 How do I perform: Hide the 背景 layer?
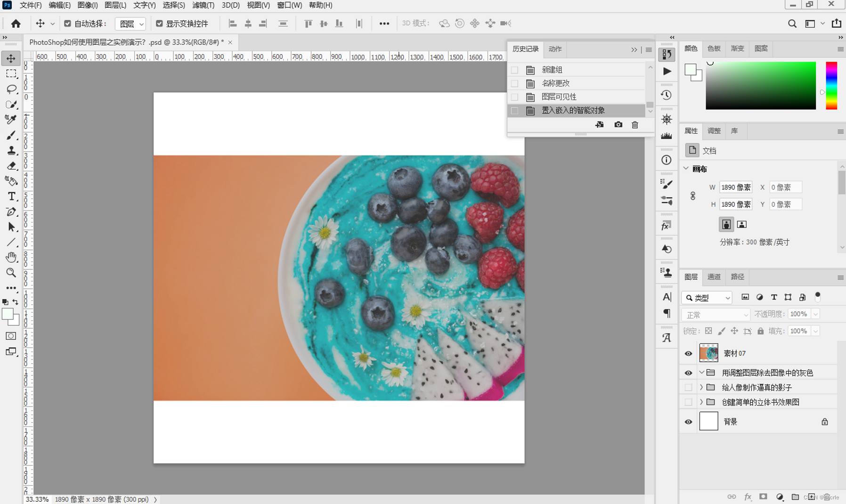tap(688, 422)
